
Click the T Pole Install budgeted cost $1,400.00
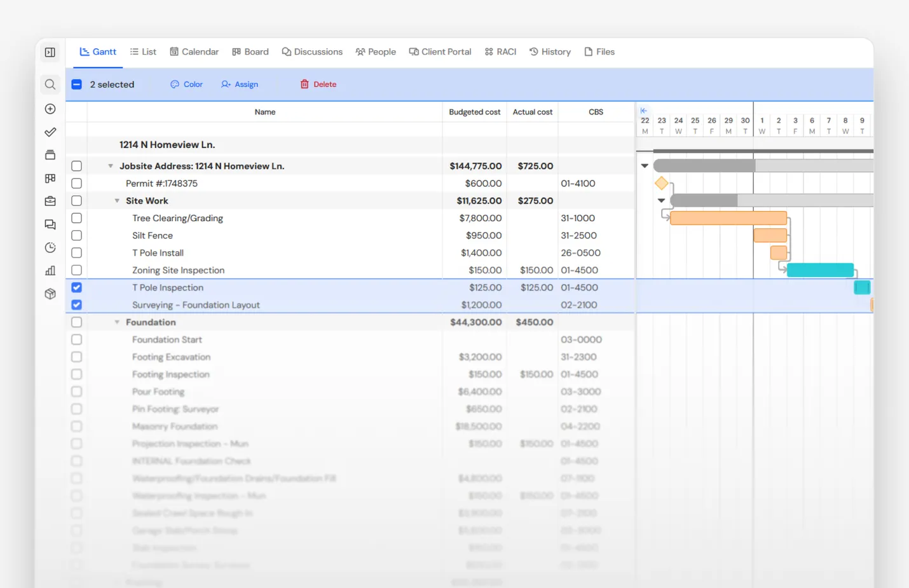click(482, 253)
